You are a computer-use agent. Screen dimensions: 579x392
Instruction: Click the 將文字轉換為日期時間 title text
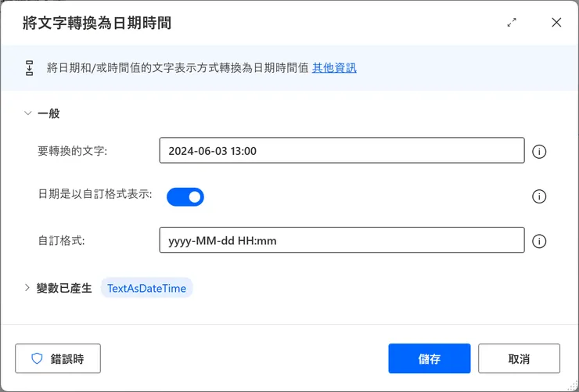tap(97, 23)
